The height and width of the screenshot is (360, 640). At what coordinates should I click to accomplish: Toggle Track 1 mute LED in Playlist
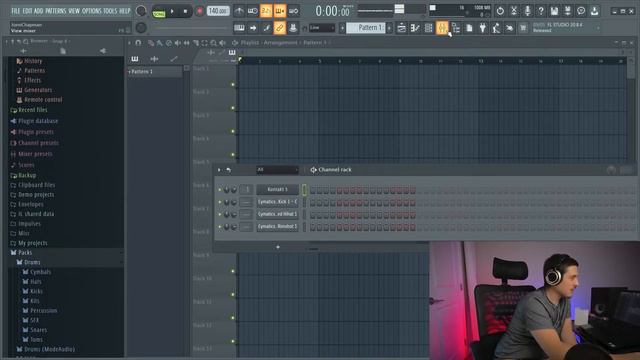[x=233, y=84]
